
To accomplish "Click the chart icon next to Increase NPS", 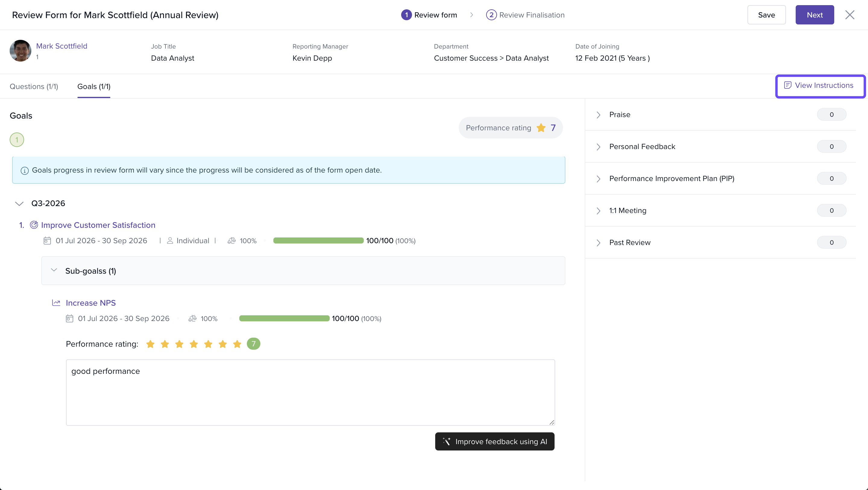I will click(56, 303).
